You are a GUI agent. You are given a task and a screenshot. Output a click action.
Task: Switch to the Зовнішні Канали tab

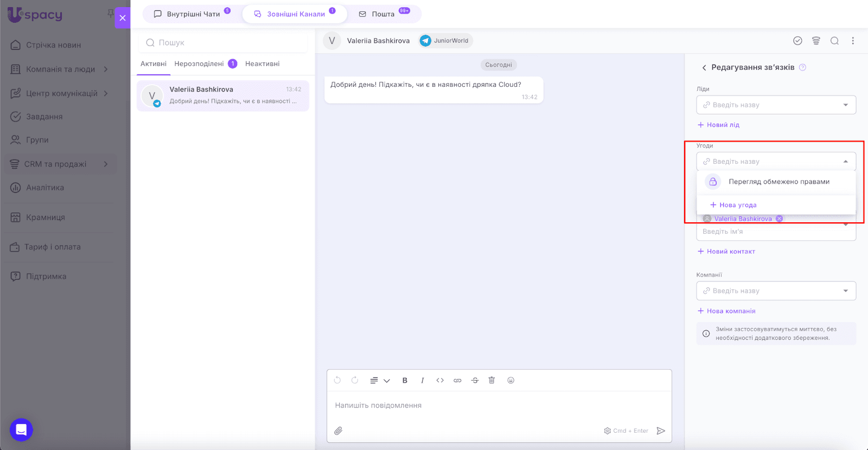pos(295,14)
